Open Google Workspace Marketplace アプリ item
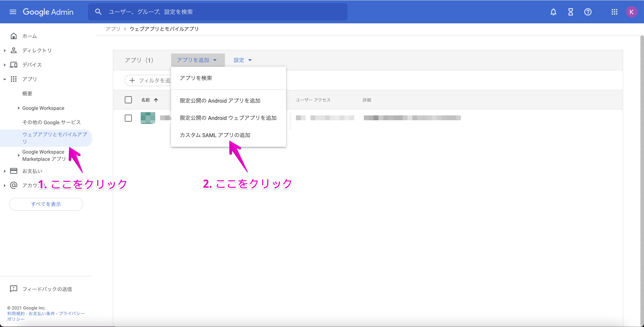644x327 pixels. pos(44,155)
